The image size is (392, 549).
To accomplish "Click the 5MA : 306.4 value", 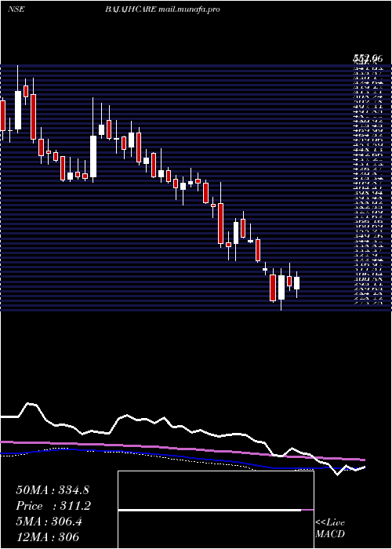I will click(x=49, y=522).
